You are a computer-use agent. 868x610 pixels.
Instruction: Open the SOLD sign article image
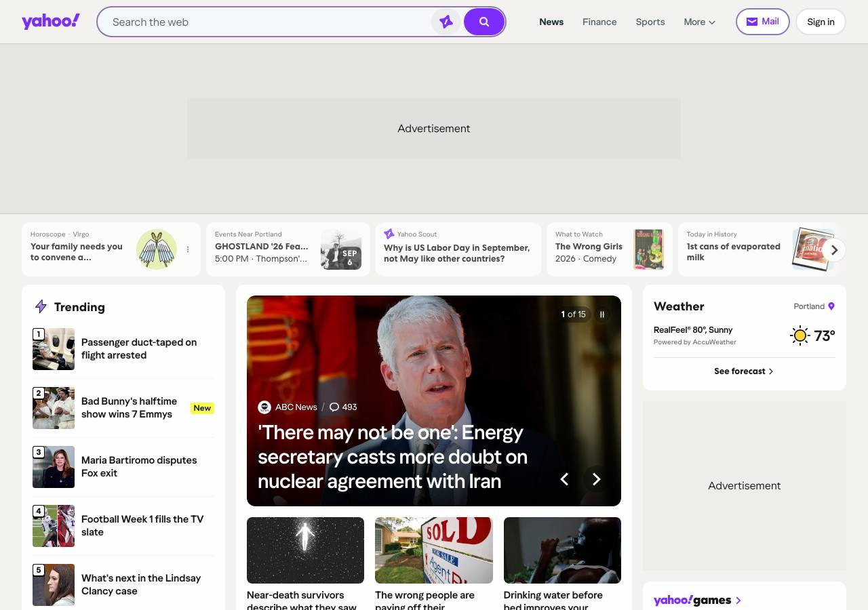pyautogui.click(x=434, y=550)
